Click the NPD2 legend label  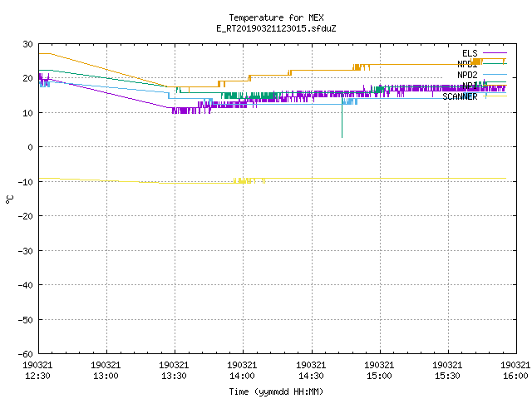[467, 75]
